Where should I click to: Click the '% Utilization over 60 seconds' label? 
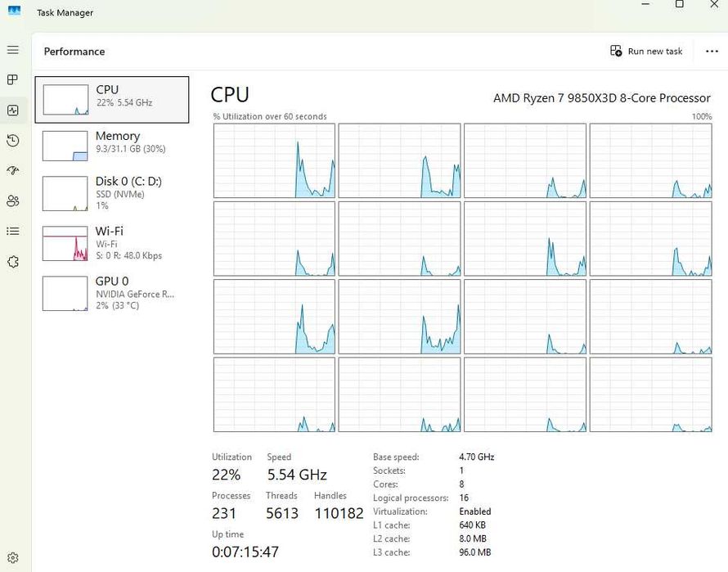(270, 116)
